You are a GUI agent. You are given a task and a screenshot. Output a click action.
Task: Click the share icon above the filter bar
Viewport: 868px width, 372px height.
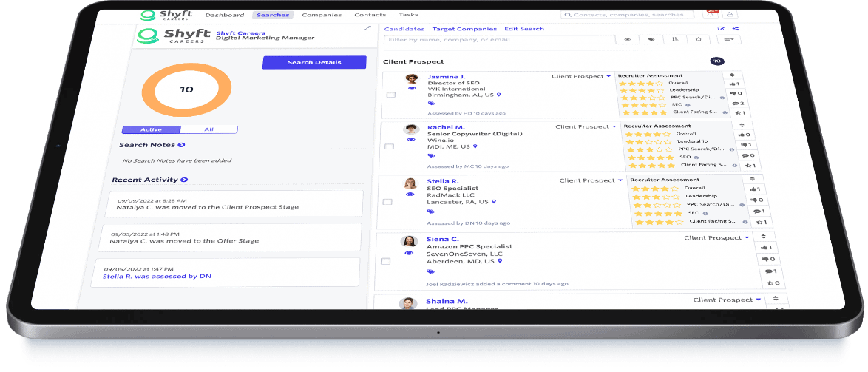pos(736,29)
